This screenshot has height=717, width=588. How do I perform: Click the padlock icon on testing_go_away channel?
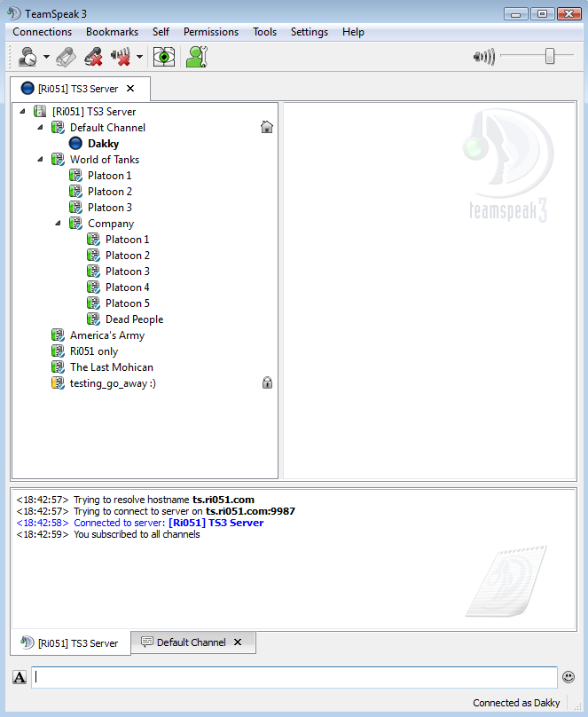266,383
